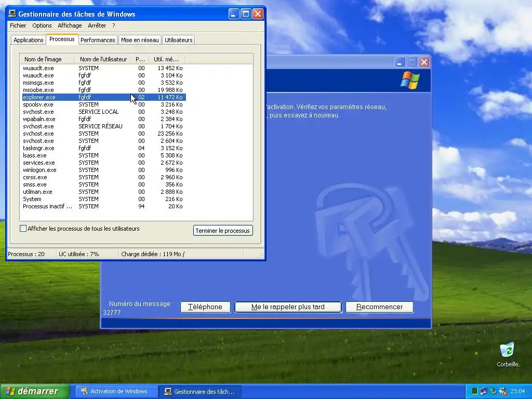Enable Afficher les processus de tous les utilisateurs
The image size is (532, 399).
click(x=23, y=229)
